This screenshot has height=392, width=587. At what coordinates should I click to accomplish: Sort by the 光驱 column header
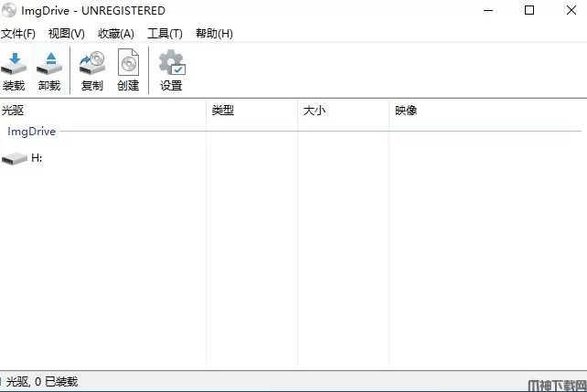pyautogui.click(x=103, y=111)
